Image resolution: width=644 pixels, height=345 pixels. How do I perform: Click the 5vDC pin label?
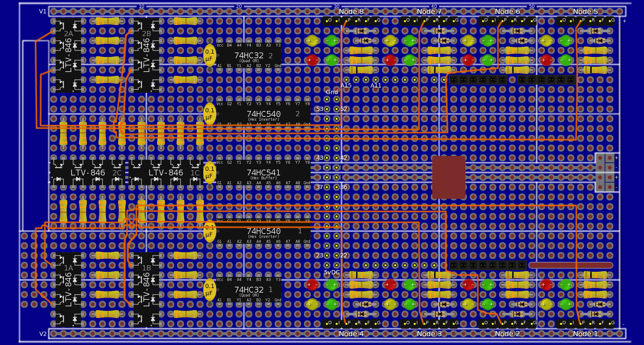[x=331, y=272]
